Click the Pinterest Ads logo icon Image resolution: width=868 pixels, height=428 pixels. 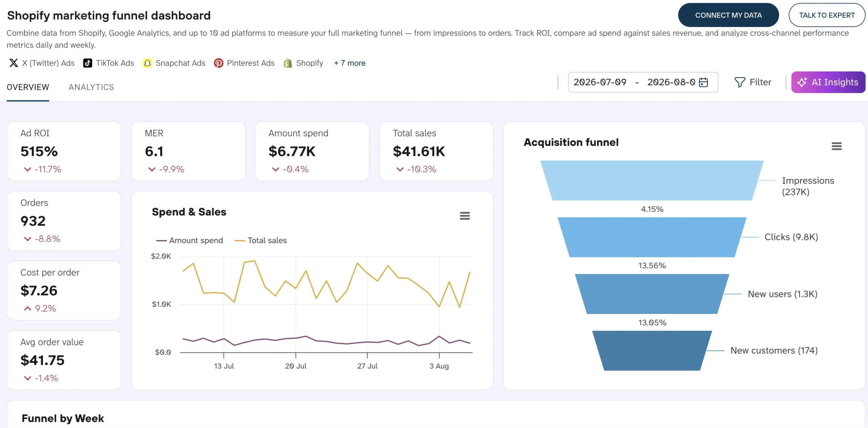(x=218, y=63)
